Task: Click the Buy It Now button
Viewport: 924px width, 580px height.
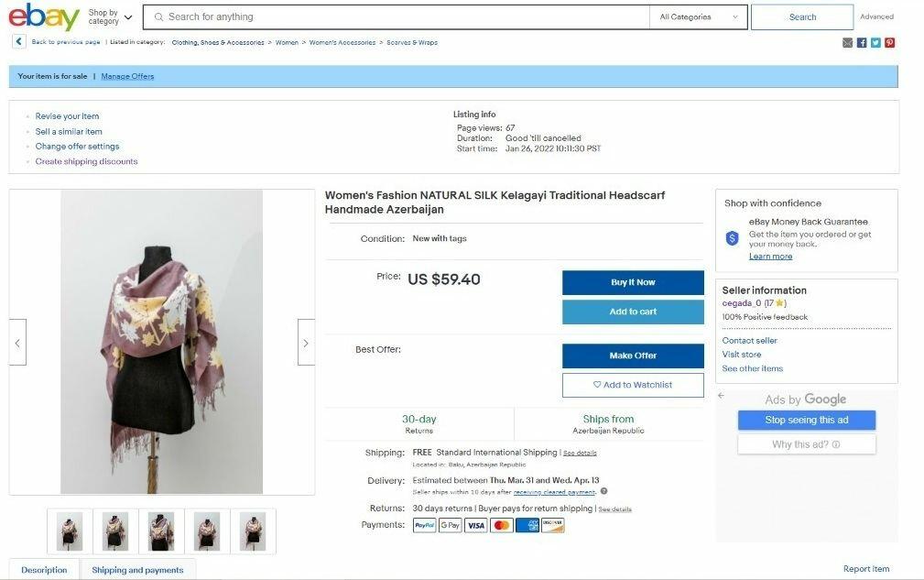Action: coord(633,282)
